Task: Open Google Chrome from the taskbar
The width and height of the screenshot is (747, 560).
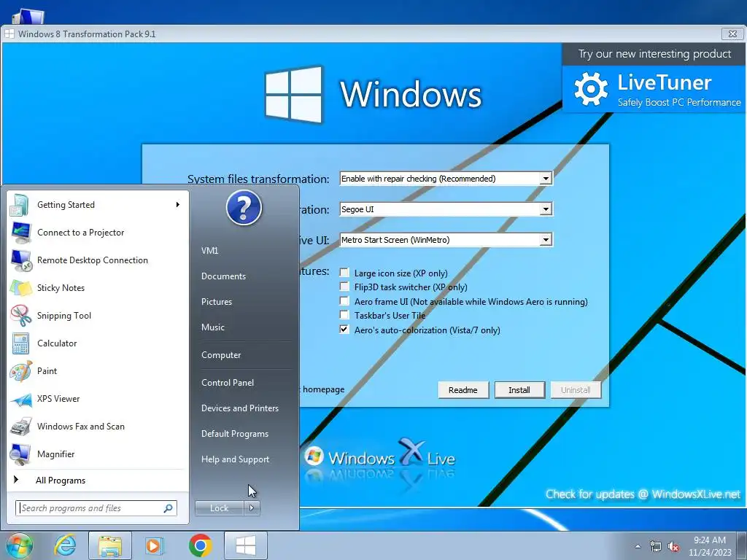Action: tap(200, 545)
